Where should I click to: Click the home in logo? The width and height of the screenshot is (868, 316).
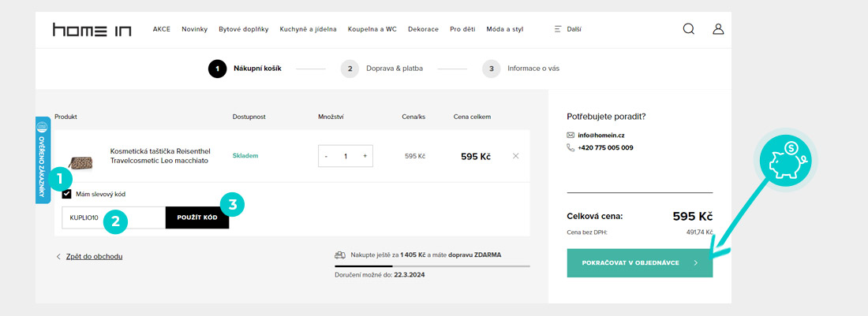click(92, 29)
